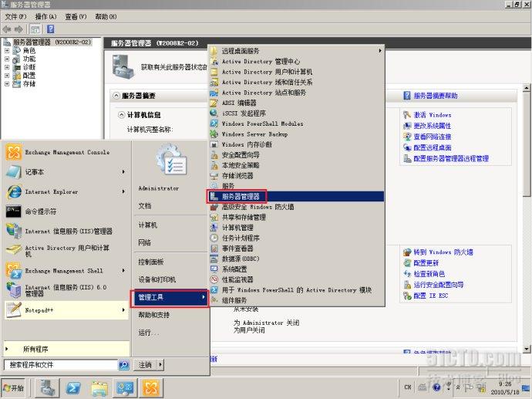Open Internet Explorer icon in Start menu
The image size is (532, 399).
(14, 192)
